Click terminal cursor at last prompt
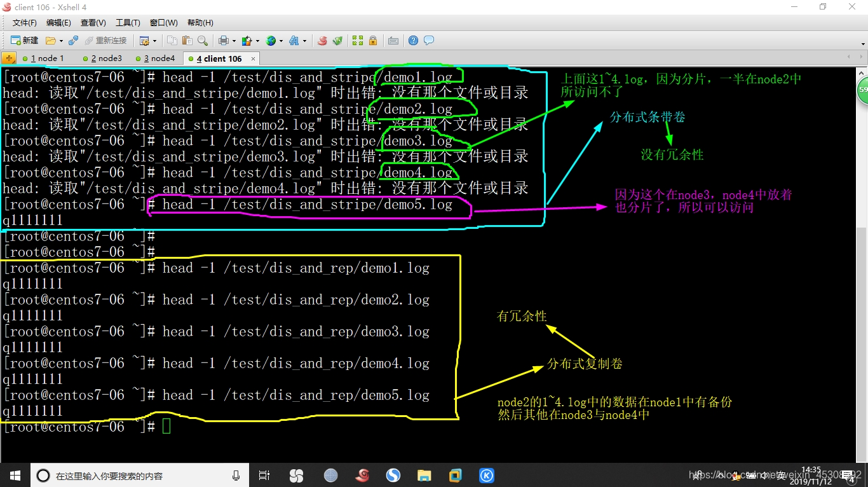Viewport: 868px width, 487px height. (166, 426)
